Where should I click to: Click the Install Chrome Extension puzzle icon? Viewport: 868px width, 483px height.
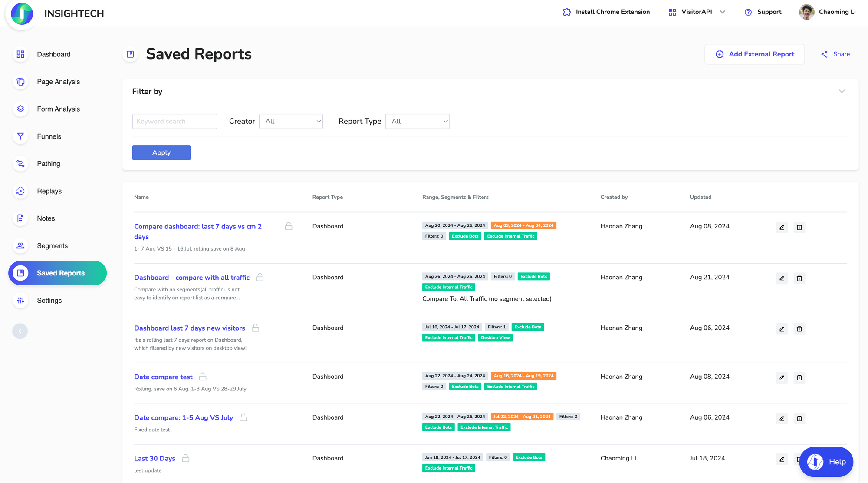567,12
